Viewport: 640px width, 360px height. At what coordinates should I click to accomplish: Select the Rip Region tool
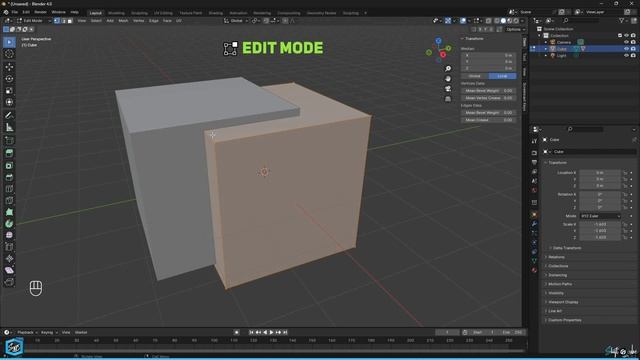(x=9, y=282)
